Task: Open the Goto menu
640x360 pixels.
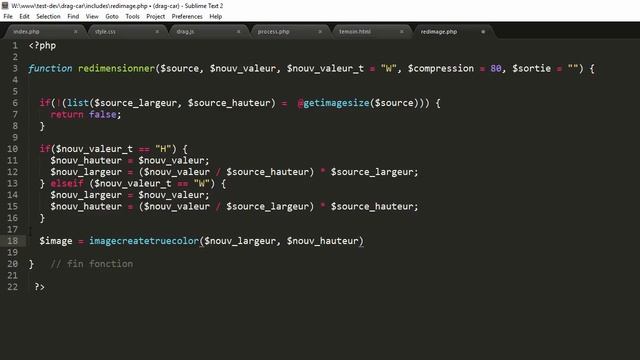Action: coord(112,16)
